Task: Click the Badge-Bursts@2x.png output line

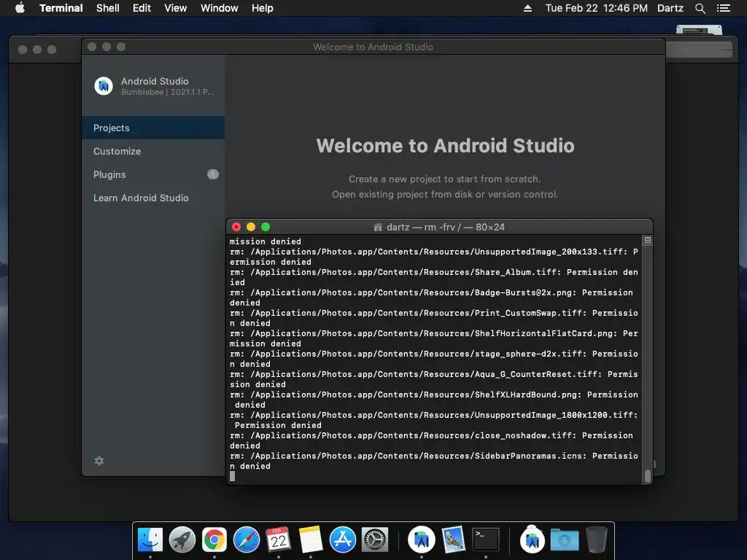Action: pos(431,297)
